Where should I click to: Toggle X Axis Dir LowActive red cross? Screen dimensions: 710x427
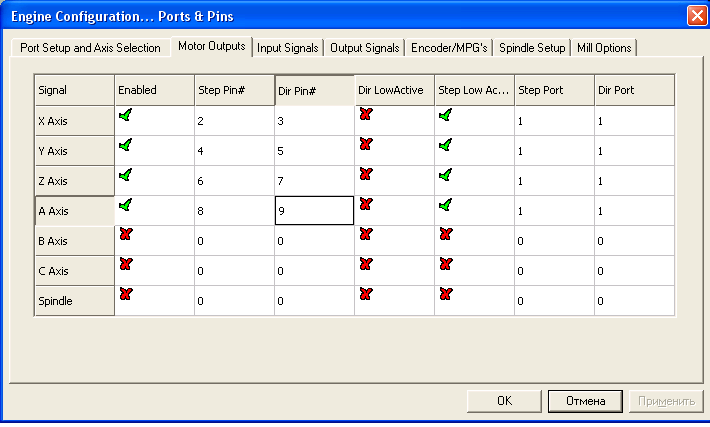pyautogui.click(x=366, y=116)
